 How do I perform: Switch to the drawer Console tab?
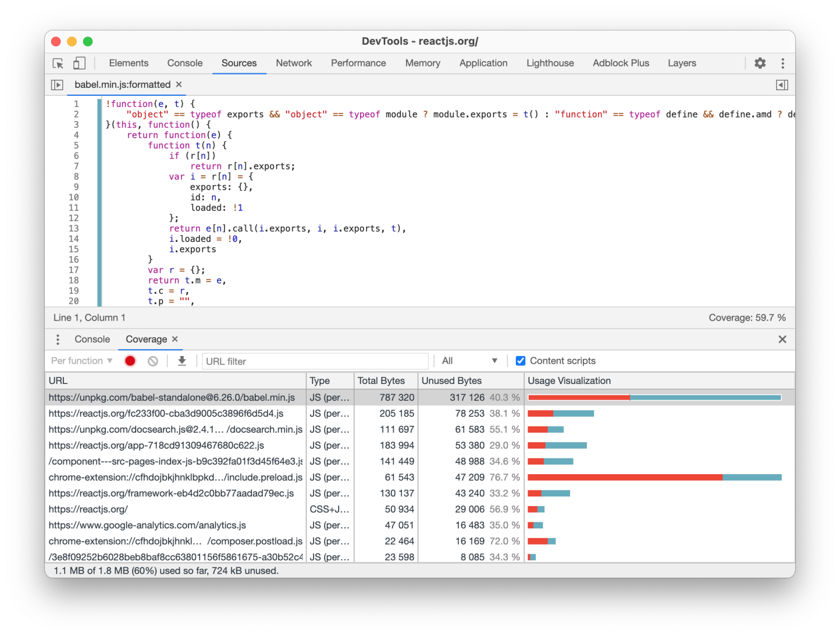92,339
